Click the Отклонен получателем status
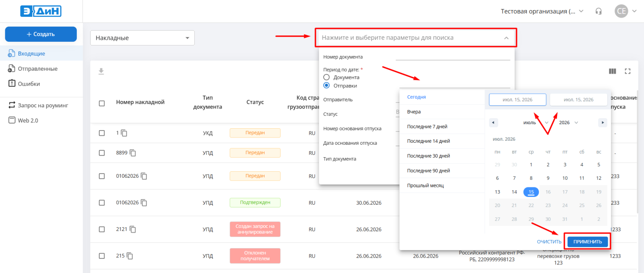The width and height of the screenshot is (644, 273). tap(255, 256)
